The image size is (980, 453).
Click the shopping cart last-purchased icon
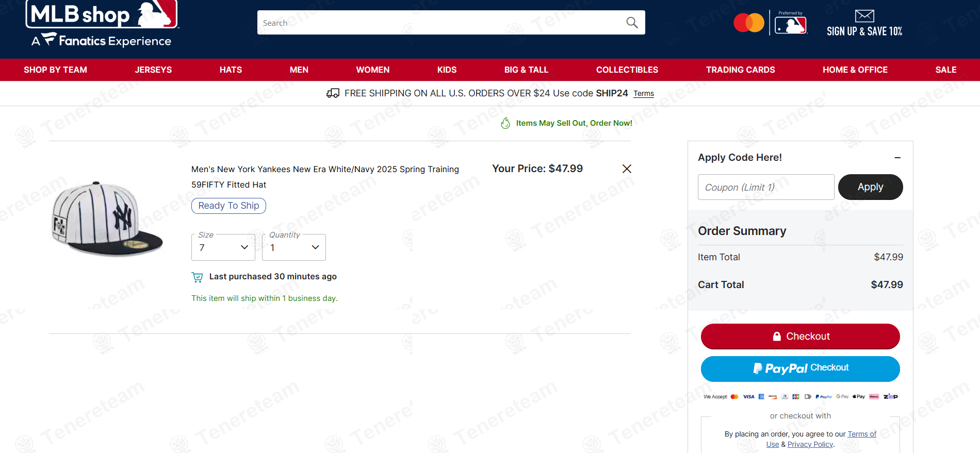pyautogui.click(x=197, y=277)
